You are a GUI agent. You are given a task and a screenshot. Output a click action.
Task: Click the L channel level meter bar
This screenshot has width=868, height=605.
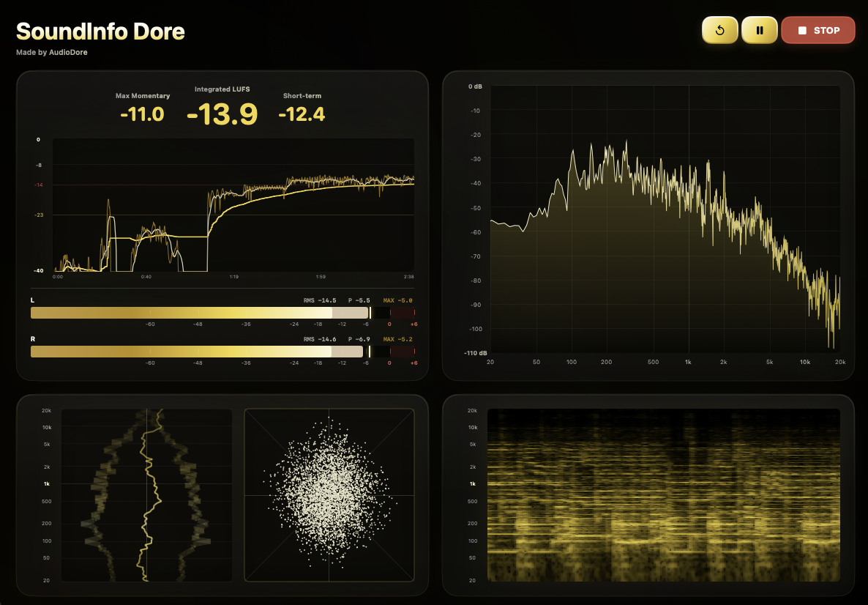[222, 313]
